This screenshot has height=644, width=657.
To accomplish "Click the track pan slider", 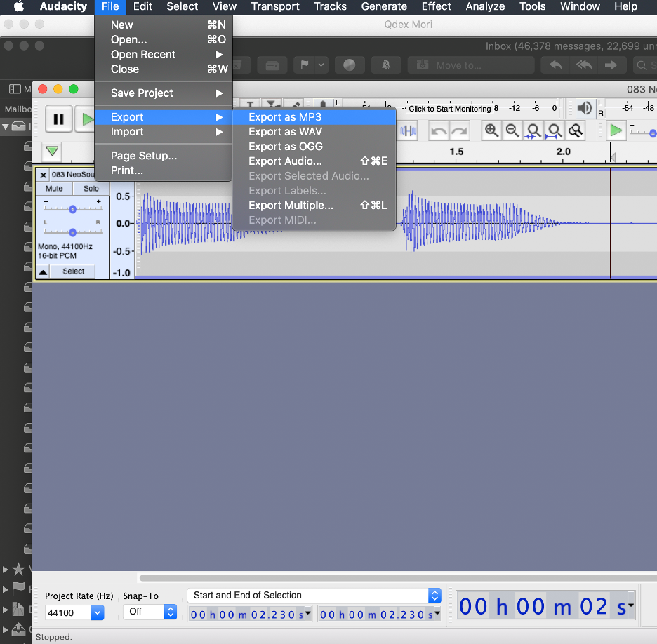I will pos(73,232).
